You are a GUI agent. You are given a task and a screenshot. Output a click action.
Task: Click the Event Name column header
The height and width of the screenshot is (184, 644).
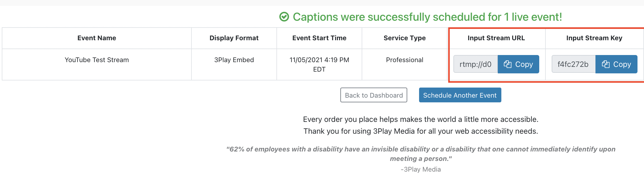point(97,38)
